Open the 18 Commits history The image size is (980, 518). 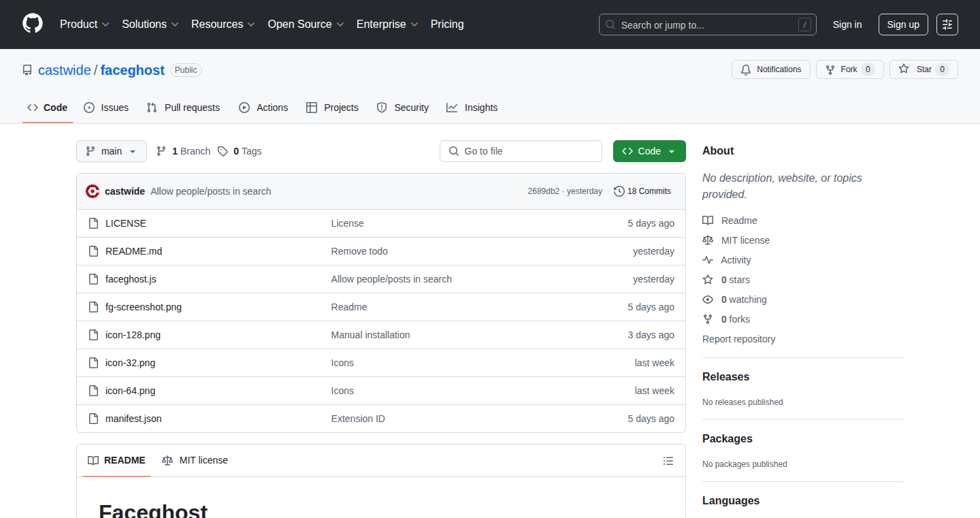click(642, 191)
